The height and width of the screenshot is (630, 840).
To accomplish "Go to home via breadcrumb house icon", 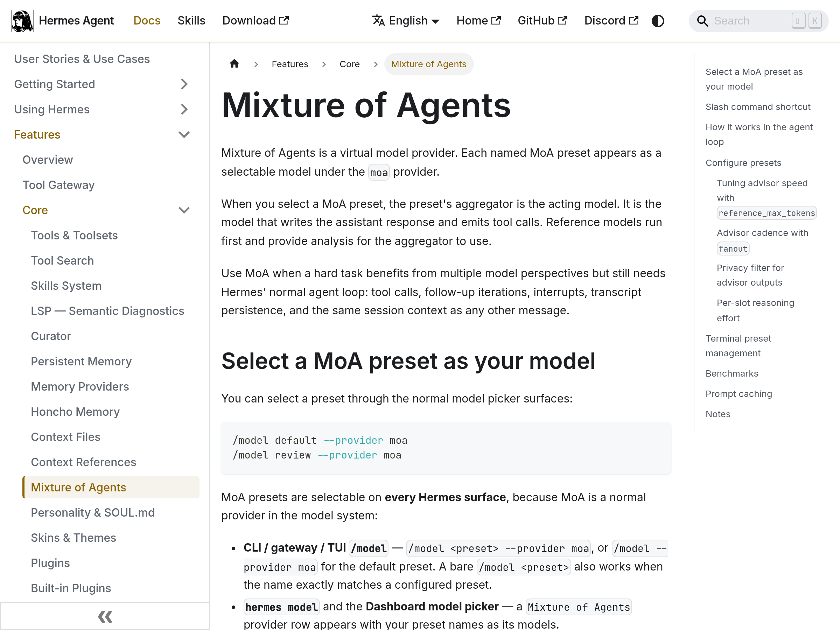I will point(234,64).
